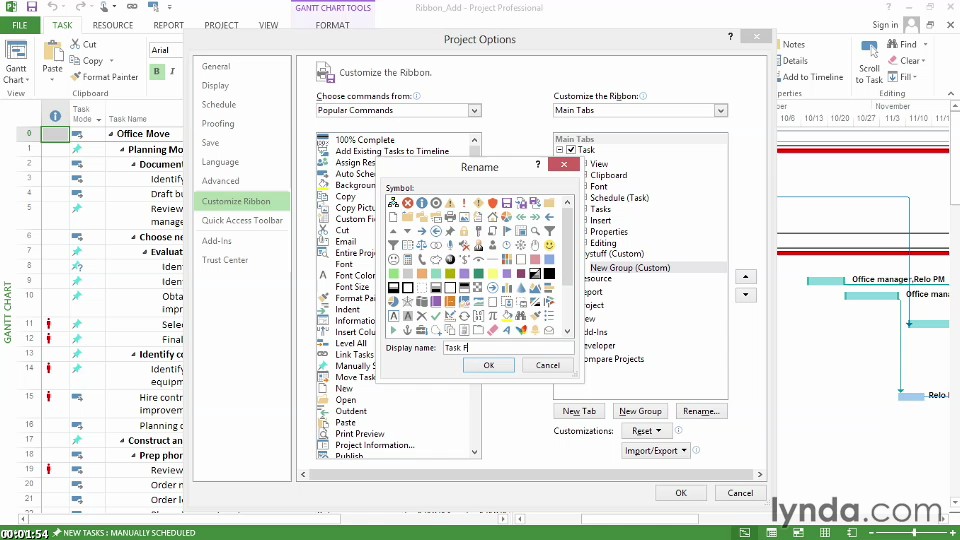Click the Display name text field

click(508, 348)
